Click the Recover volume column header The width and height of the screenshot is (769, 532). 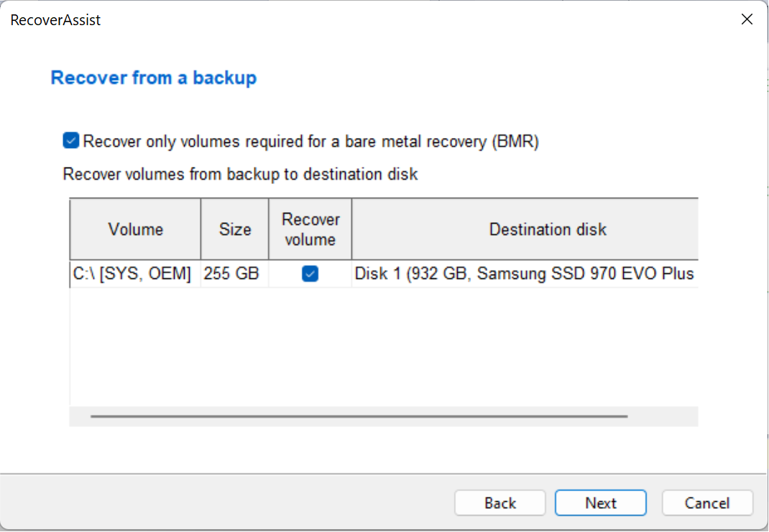[310, 229]
